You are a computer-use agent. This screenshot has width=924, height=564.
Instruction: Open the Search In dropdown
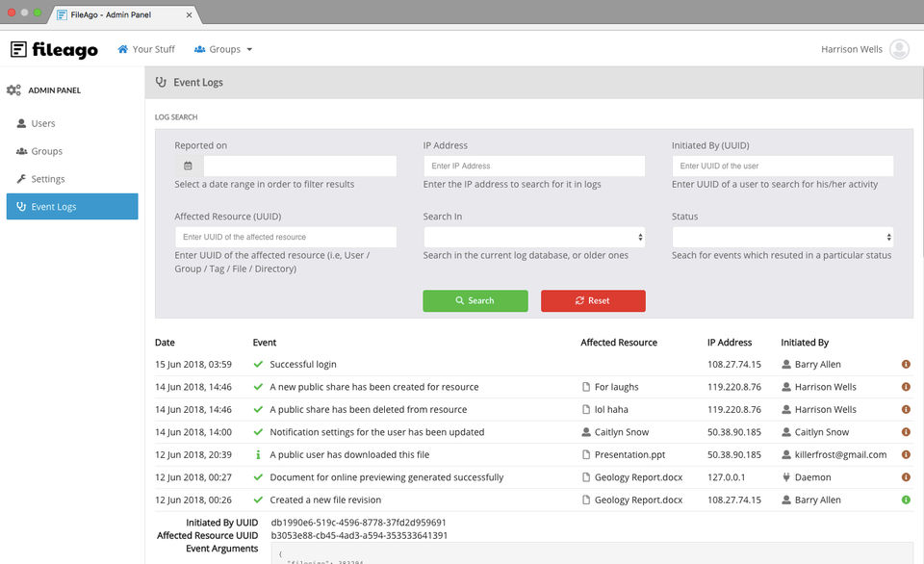click(x=534, y=237)
